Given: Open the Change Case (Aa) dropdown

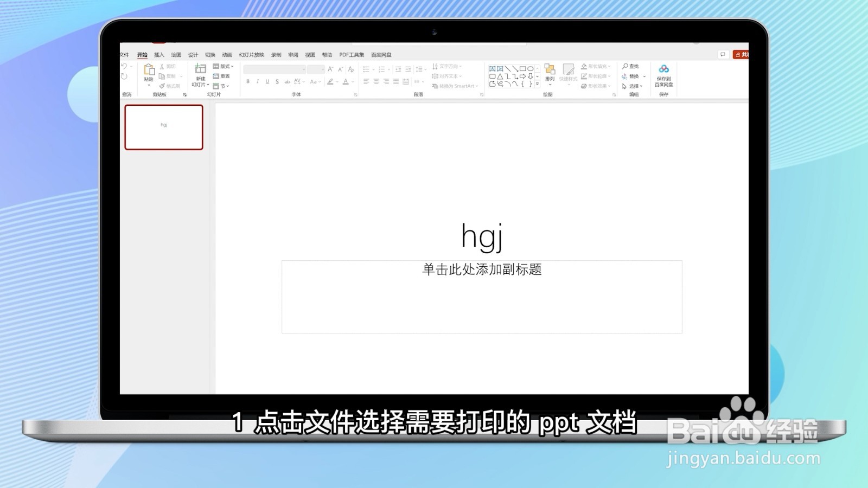Looking at the screenshot, I should (x=315, y=81).
